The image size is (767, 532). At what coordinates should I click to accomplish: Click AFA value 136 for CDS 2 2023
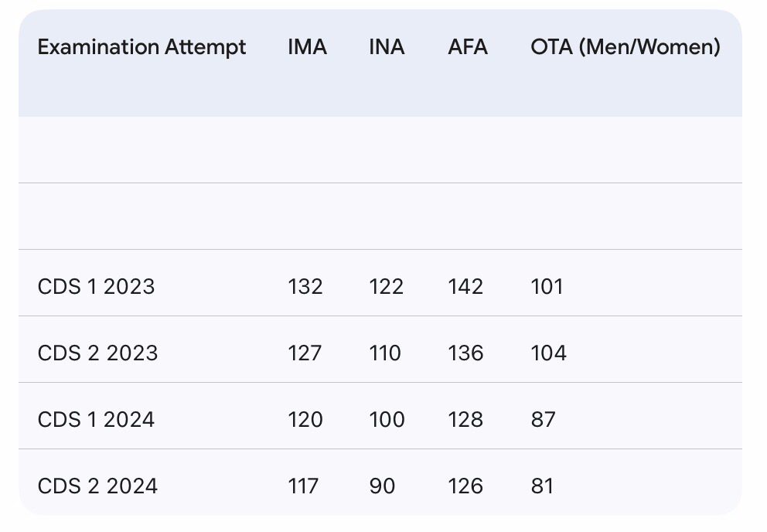pyautogui.click(x=465, y=353)
